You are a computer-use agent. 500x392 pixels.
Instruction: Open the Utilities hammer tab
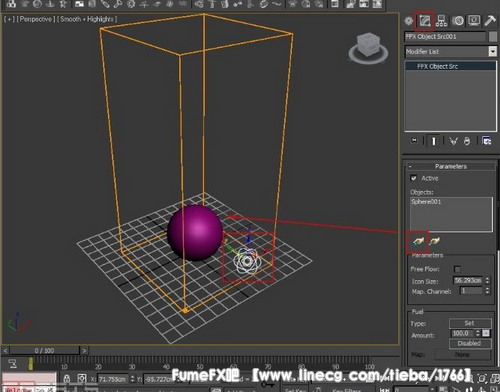tap(490, 21)
